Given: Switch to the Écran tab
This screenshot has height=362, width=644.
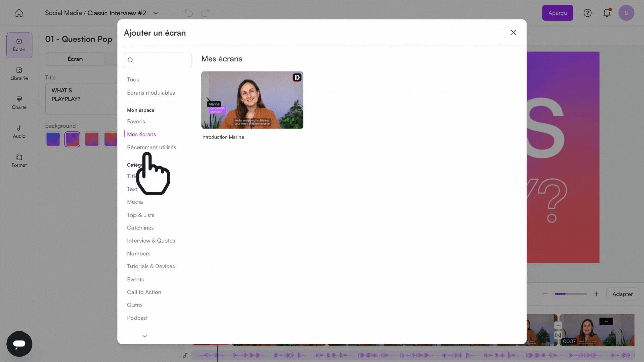Looking at the screenshot, I should [x=75, y=59].
